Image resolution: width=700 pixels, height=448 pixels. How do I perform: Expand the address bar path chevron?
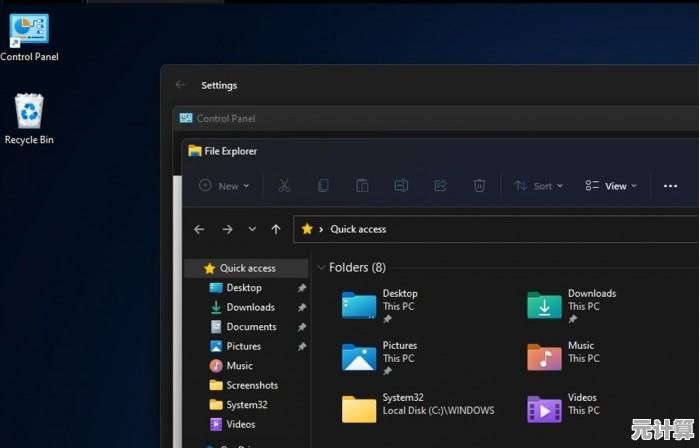click(x=321, y=229)
